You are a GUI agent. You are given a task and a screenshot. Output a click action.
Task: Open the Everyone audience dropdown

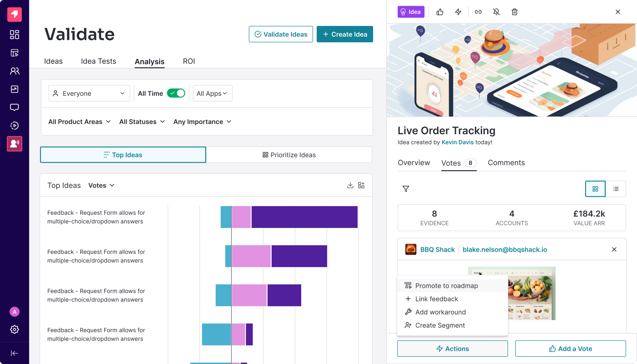coord(89,93)
